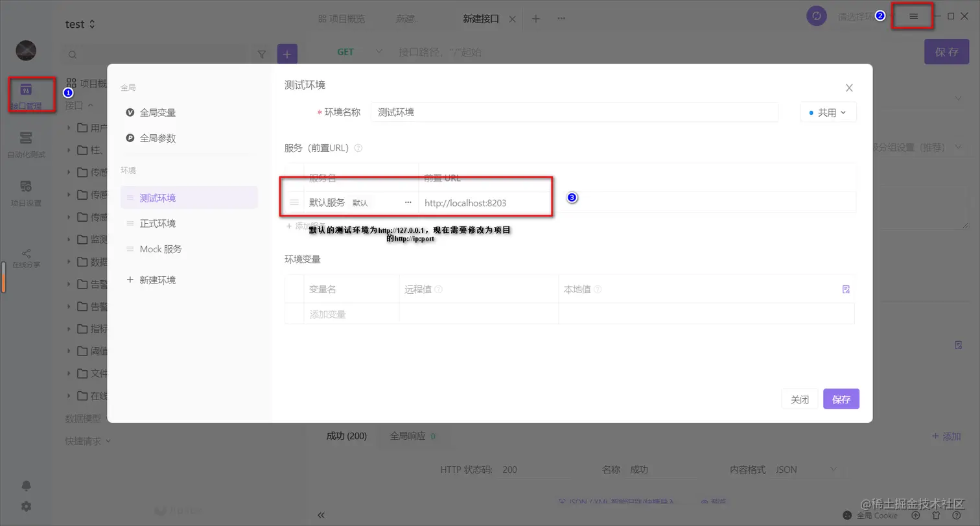Click the user avatar in sidebar

point(26,51)
